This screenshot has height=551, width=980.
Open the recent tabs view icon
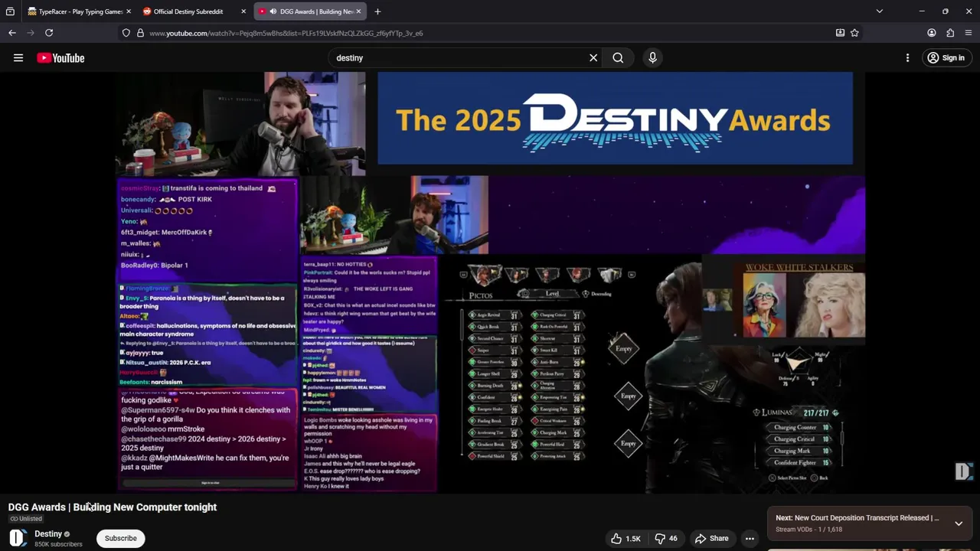[x=10, y=11]
